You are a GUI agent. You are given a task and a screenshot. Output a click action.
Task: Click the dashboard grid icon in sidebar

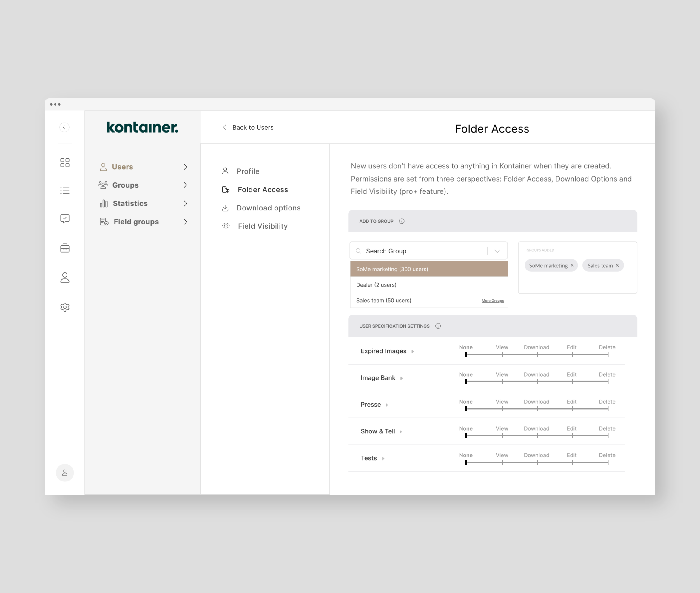pyautogui.click(x=65, y=163)
